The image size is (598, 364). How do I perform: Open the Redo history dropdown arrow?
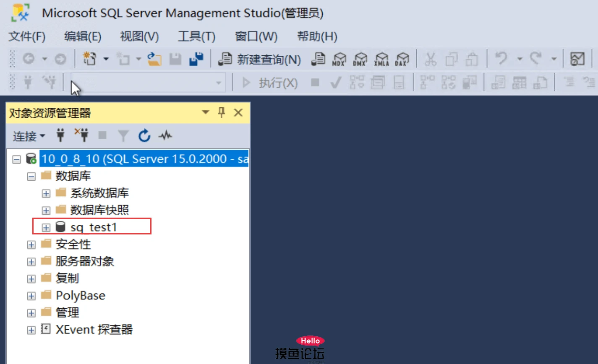click(x=554, y=59)
